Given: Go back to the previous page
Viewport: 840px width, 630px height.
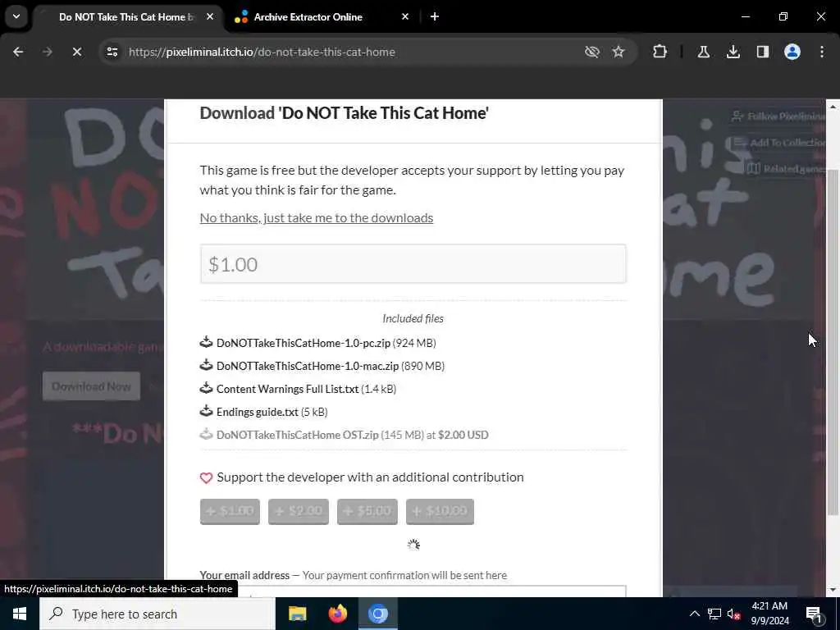Looking at the screenshot, I should point(18,52).
